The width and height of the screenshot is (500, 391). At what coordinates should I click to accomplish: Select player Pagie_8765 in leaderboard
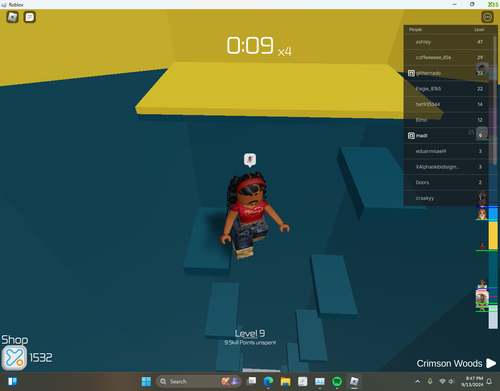click(x=446, y=89)
